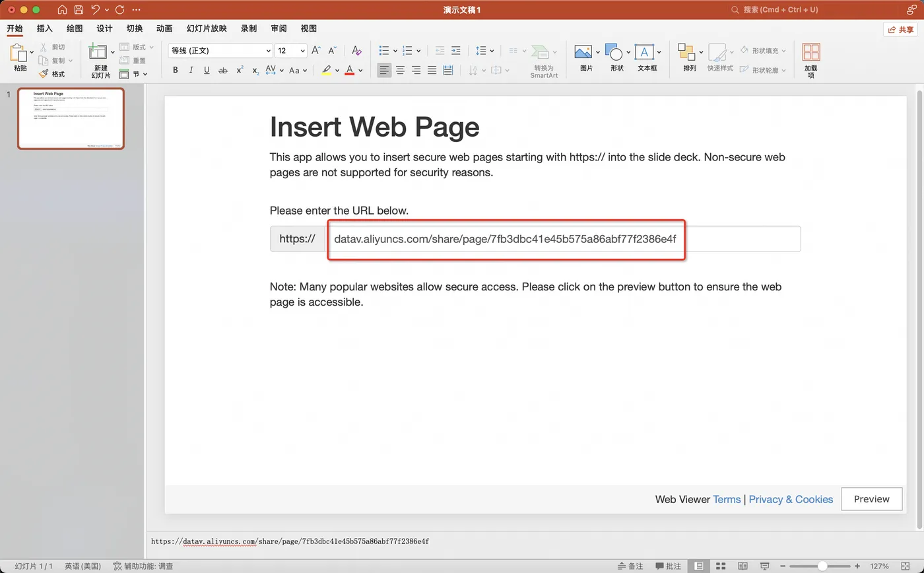Expand the Section (节) dropdown
The width and height of the screenshot is (924, 573).
click(145, 74)
